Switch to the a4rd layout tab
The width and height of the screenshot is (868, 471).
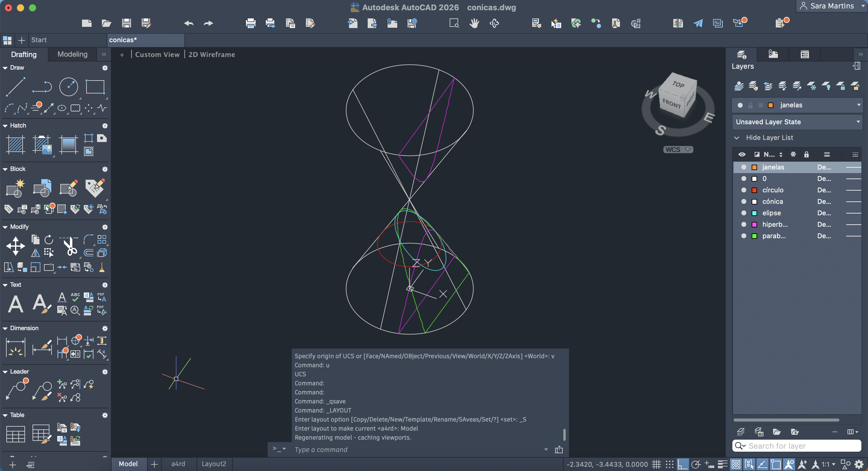pos(178,464)
